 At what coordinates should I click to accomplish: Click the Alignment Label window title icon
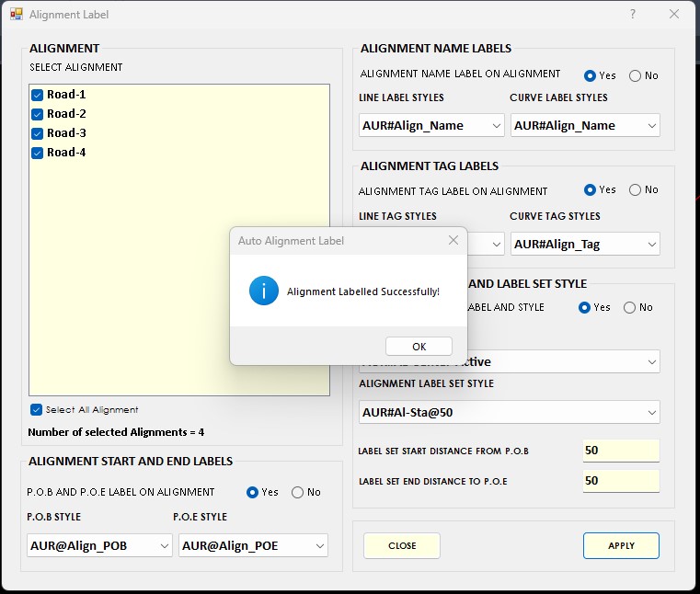[x=17, y=15]
